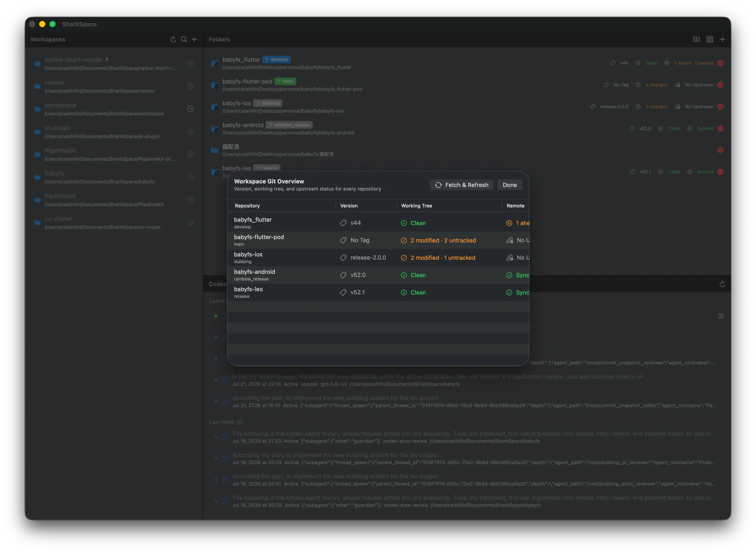Select babyfs-android row in overview table
Screen dimensions: 756x553
tap(378, 275)
